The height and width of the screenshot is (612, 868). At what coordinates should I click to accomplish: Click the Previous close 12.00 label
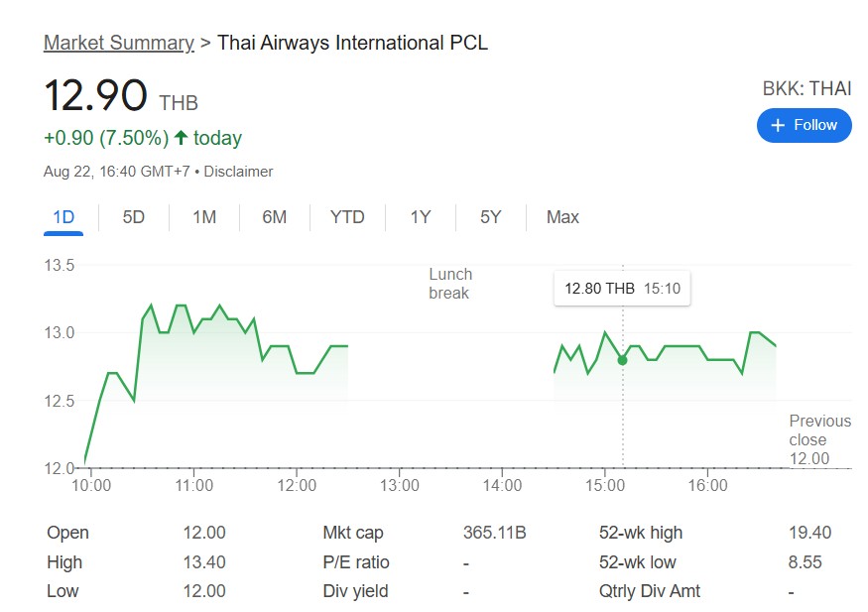tap(819, 439)
